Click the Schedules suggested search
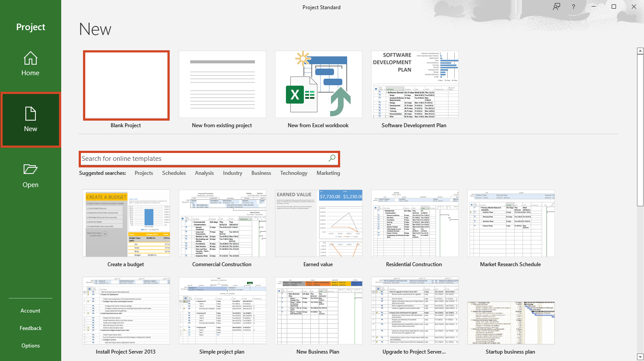The height and width of the screenshot is (361, 644). pos(174,173)
